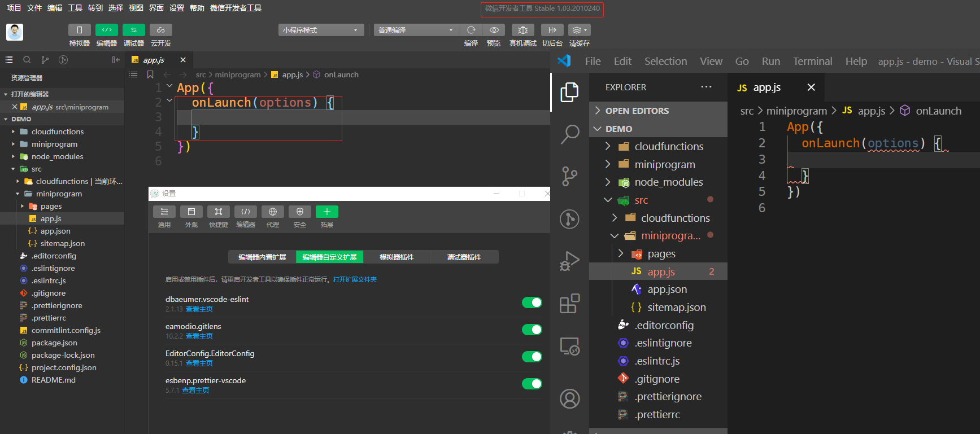Open Search in VS Code activity bar
Screen dimensions: 980x434
click(569, 134)
